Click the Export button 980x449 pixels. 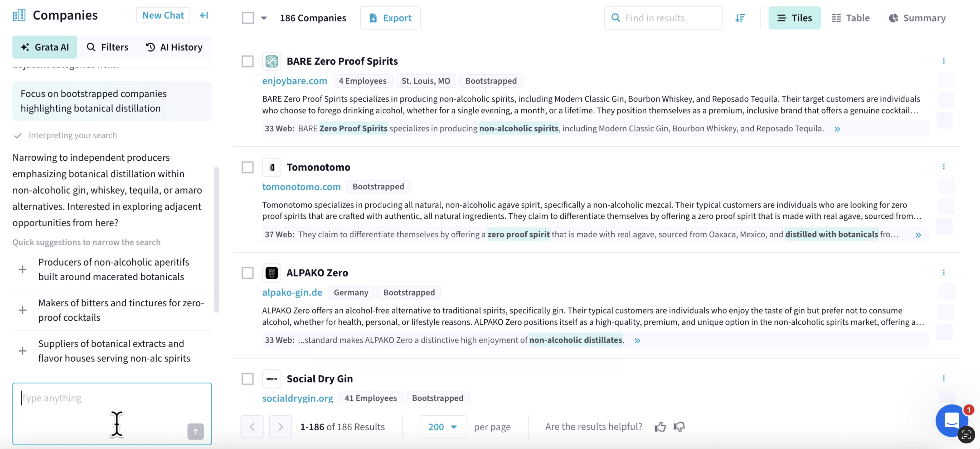coord(390,18)
